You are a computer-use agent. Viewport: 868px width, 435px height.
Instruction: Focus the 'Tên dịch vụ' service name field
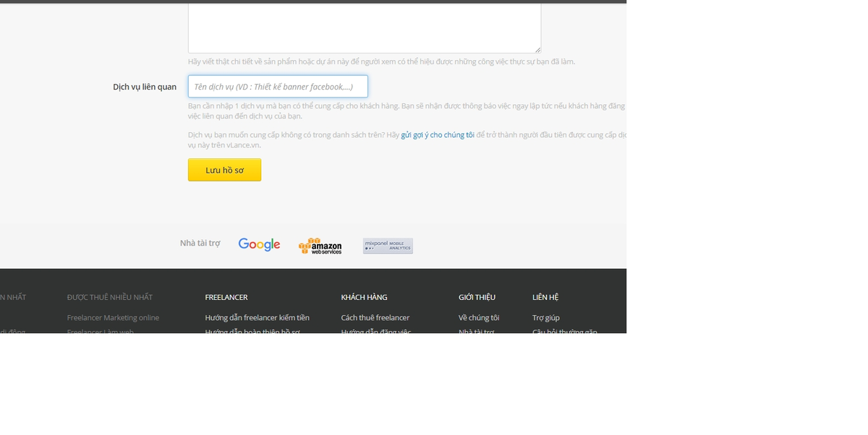[278, 87]
